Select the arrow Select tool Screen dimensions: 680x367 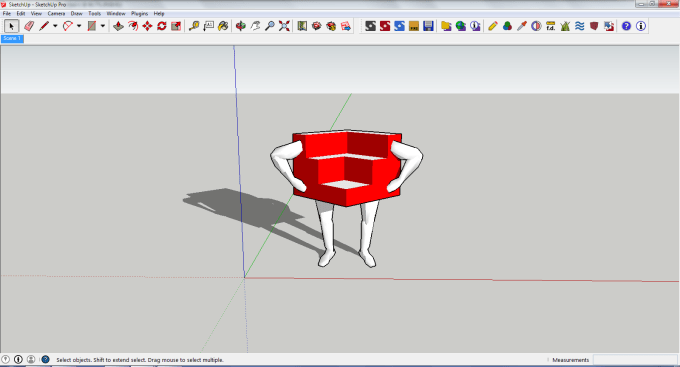11,26
